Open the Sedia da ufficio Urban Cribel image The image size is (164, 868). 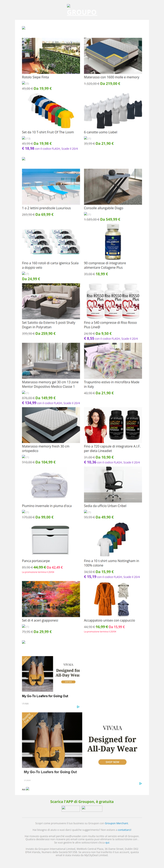tap(113, 484)
